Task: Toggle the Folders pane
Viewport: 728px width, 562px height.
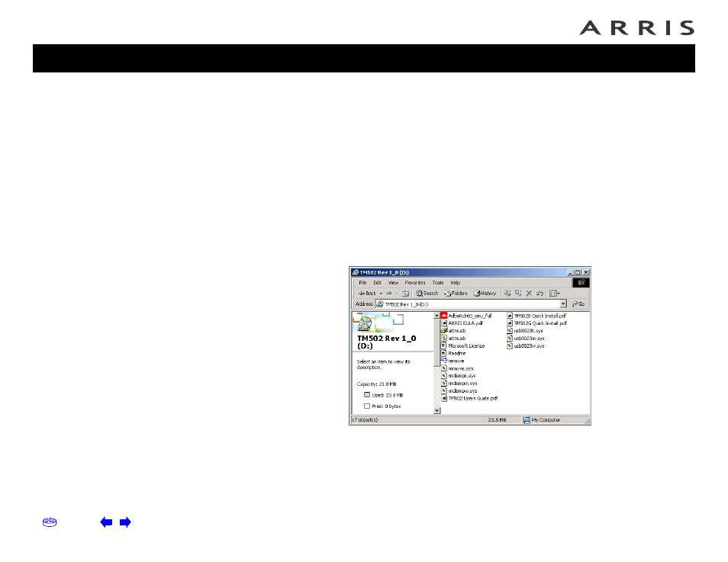Action: pos(456,294)
